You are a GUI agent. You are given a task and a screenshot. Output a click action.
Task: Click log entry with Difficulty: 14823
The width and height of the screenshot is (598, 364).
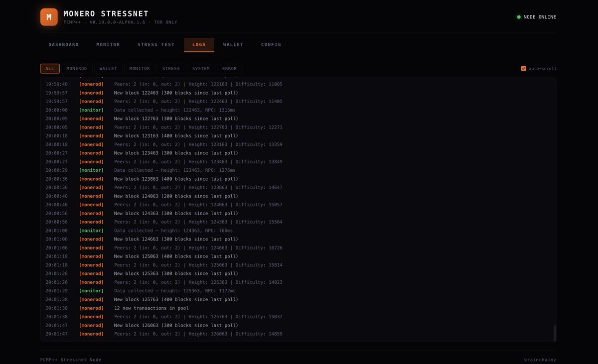[198, 282]
